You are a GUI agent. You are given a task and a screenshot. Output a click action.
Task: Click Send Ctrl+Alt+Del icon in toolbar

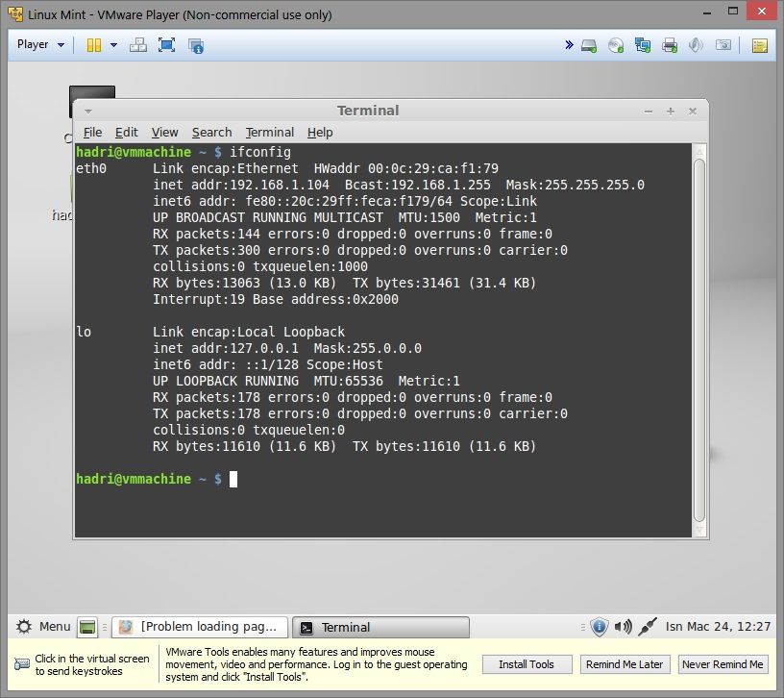point(138,45)
